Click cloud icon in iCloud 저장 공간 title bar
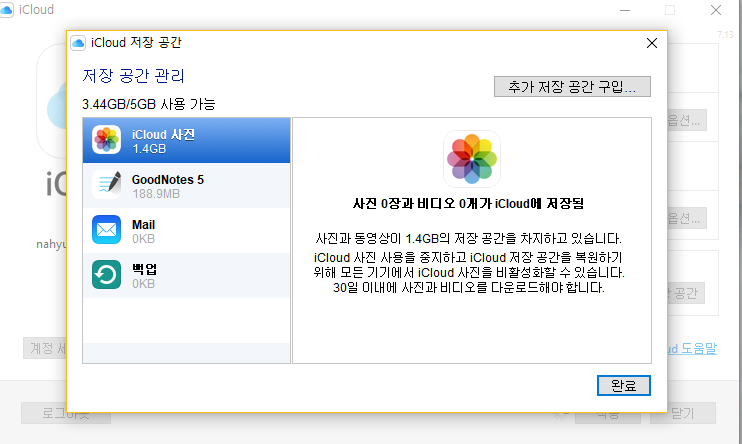The height and width of the screenshot is (444, 742). 80,43
